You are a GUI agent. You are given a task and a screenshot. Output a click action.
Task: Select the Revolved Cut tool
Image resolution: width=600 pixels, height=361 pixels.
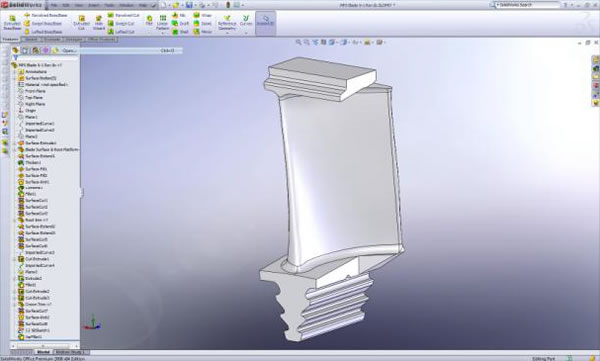point(123,15)
